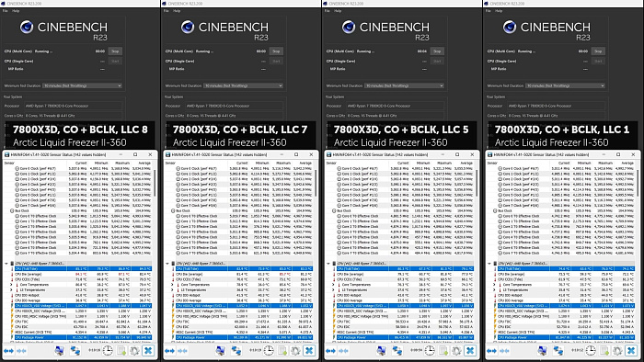
Task: Open Minimum Test Duration dropdown in LLC 8 Cinebench
Action: pos(82,85)
